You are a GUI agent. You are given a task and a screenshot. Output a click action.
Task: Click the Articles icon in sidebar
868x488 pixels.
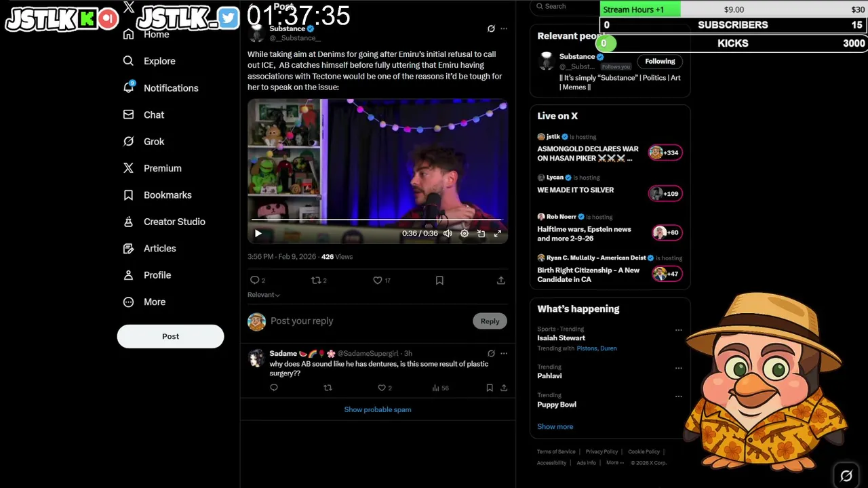click(128, 249)
